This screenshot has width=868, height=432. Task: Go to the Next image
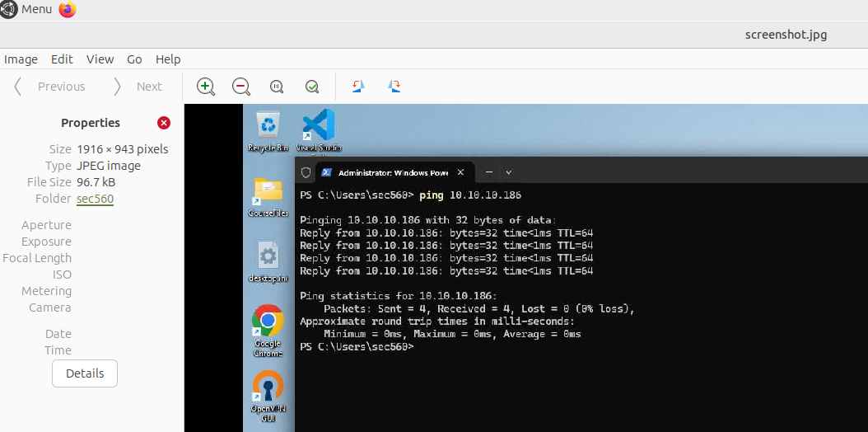tap(138, 87)
